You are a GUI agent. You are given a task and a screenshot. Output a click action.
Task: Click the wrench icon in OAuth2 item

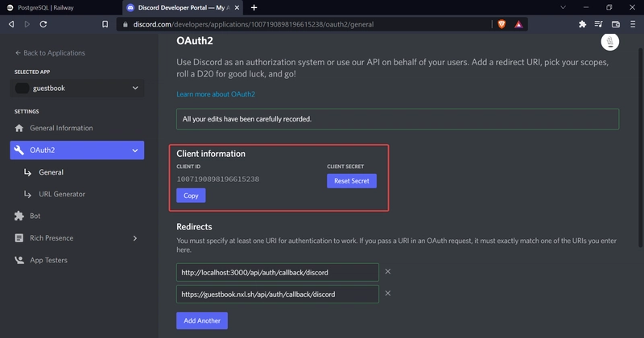click(19, 150)
